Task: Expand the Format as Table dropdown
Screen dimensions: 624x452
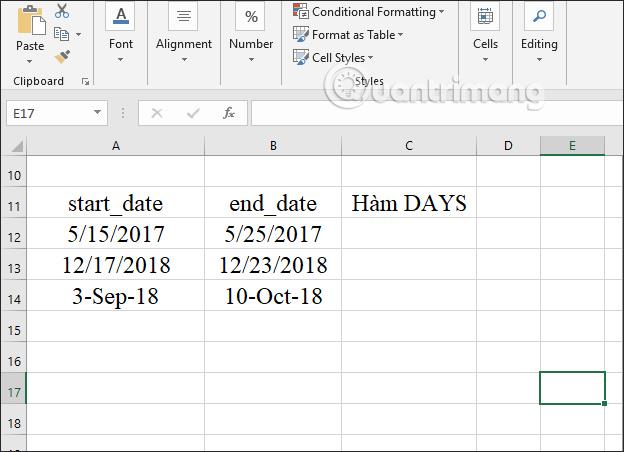Action: (x=348, y=35)
